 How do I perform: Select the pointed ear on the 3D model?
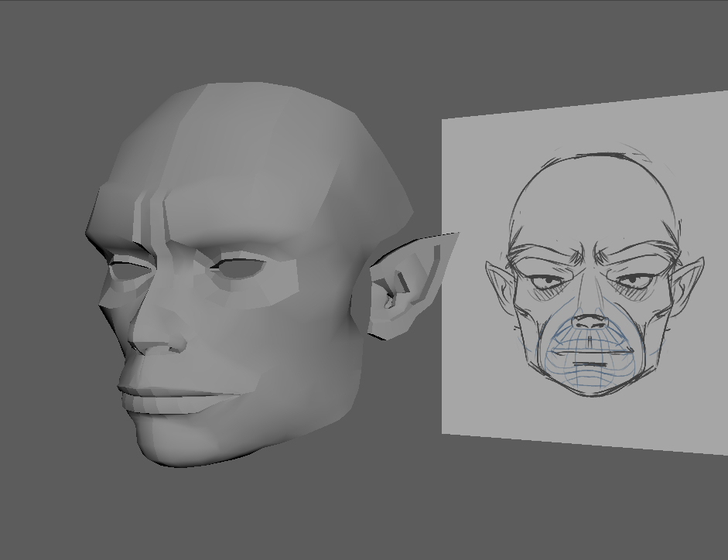(408, 285)
